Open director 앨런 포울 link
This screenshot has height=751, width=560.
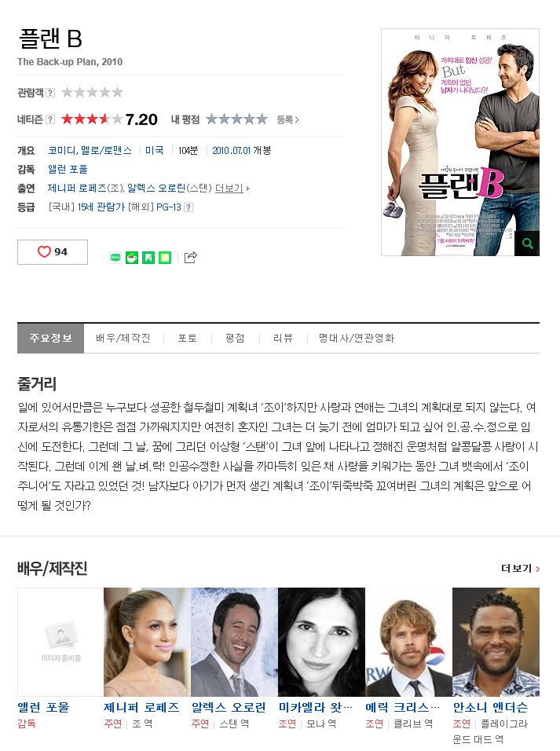pos(68,169)
